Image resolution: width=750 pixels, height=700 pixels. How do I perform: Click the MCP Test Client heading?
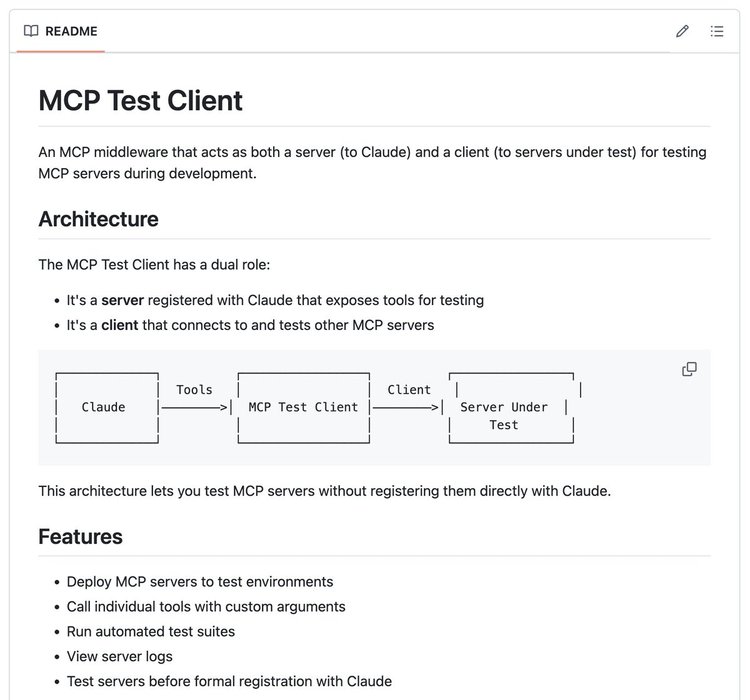tap(141, 100)
